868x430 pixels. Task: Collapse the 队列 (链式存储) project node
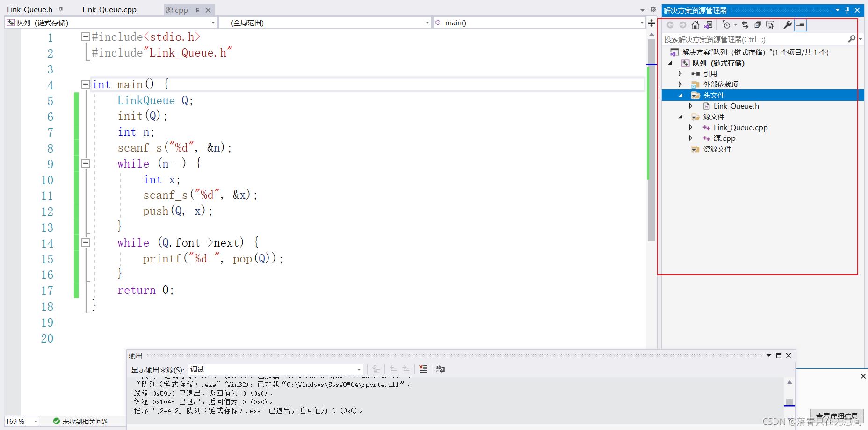coord(671,63)
